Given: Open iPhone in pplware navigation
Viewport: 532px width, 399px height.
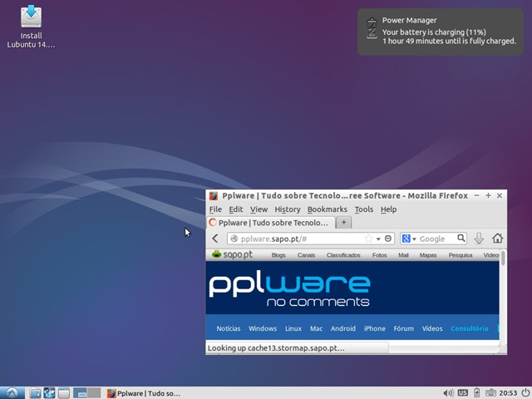Looking at the screenshot, I should [x=375, y=328].
